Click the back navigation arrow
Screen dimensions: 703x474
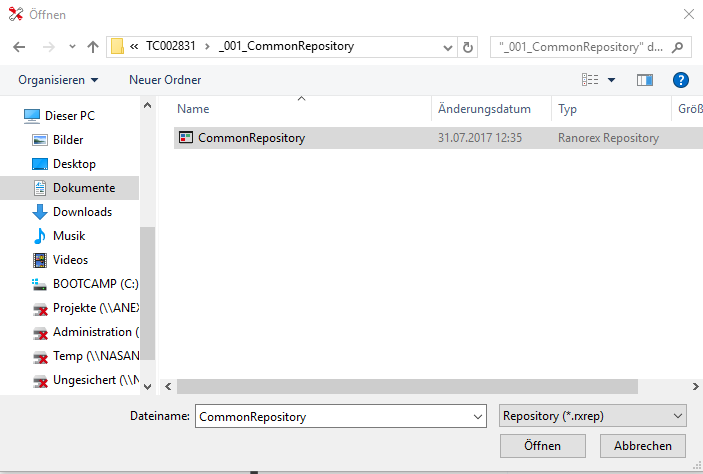point(19,47)
